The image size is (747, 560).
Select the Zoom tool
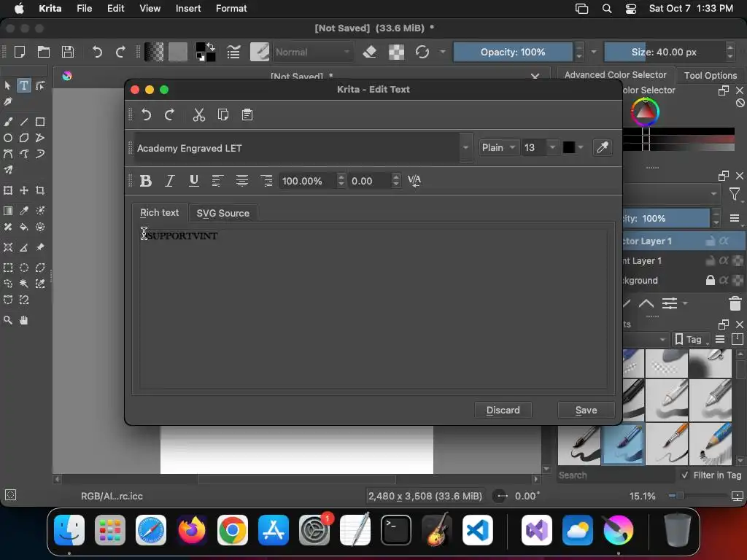(8, 320)
